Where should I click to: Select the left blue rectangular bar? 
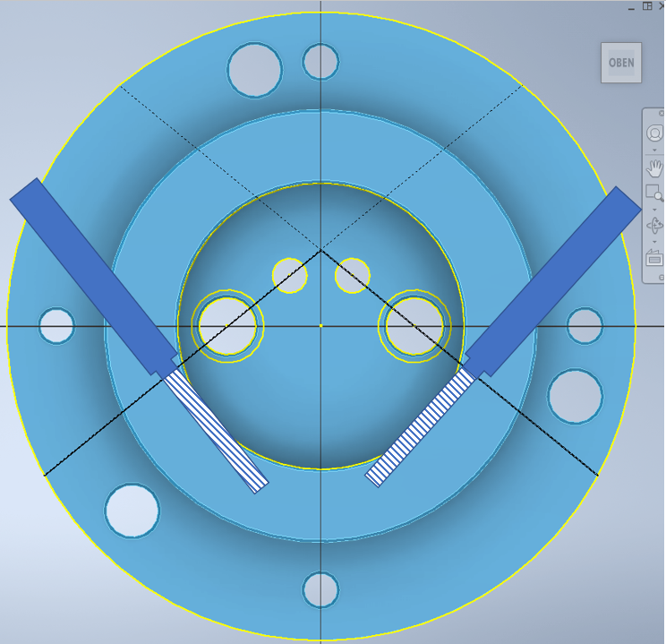(93, 277)
